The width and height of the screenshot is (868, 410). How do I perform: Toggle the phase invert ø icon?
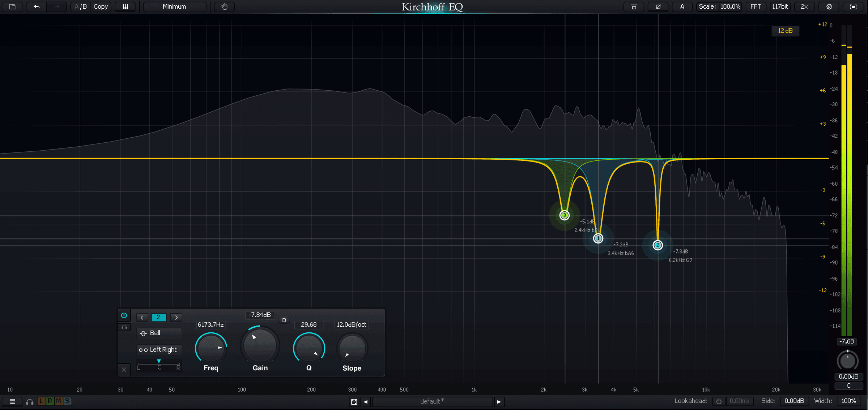pos(658,7)
